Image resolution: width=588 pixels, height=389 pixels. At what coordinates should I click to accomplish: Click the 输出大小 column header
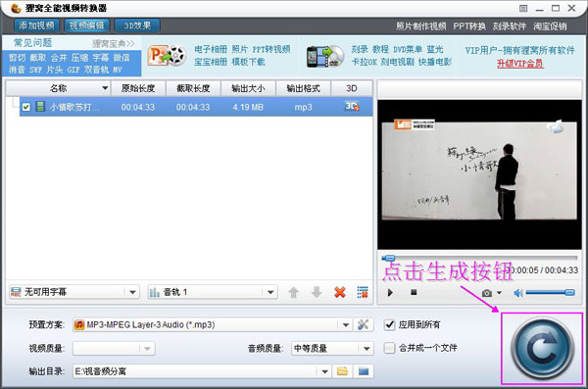[x=248, y=88]
